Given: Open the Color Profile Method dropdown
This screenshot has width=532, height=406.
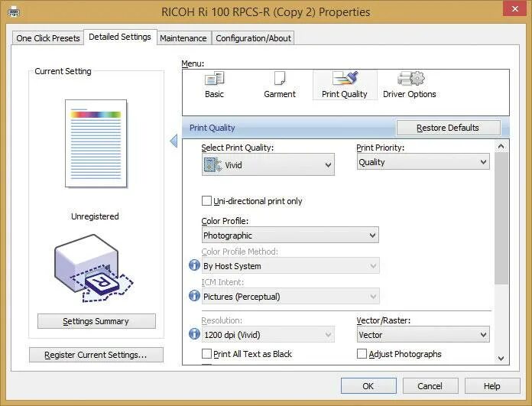Looking at the screenshot, I should click(x=290, y=266).
